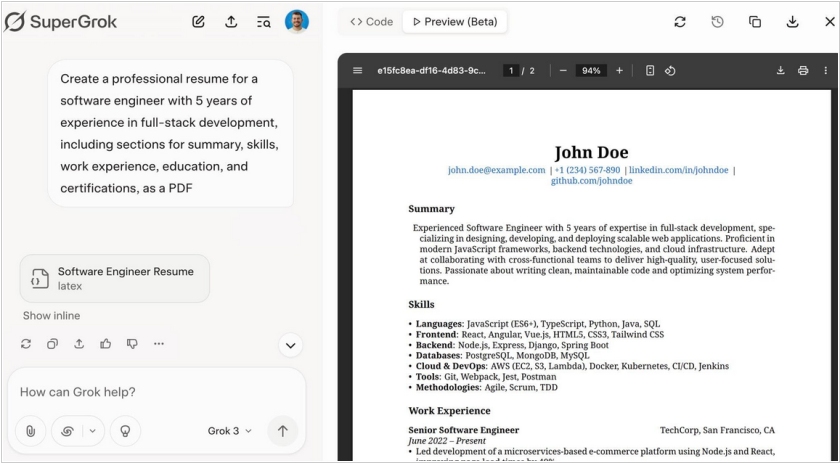
Task: Click the PDF filename e15fc8ea-df16-4d83
Action: [x=431, y=71]
